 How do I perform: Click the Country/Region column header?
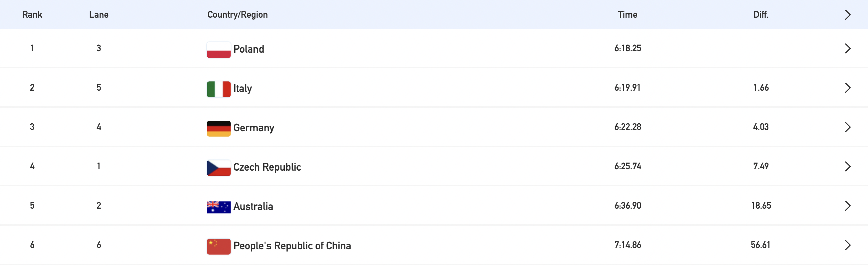[237, 14]
